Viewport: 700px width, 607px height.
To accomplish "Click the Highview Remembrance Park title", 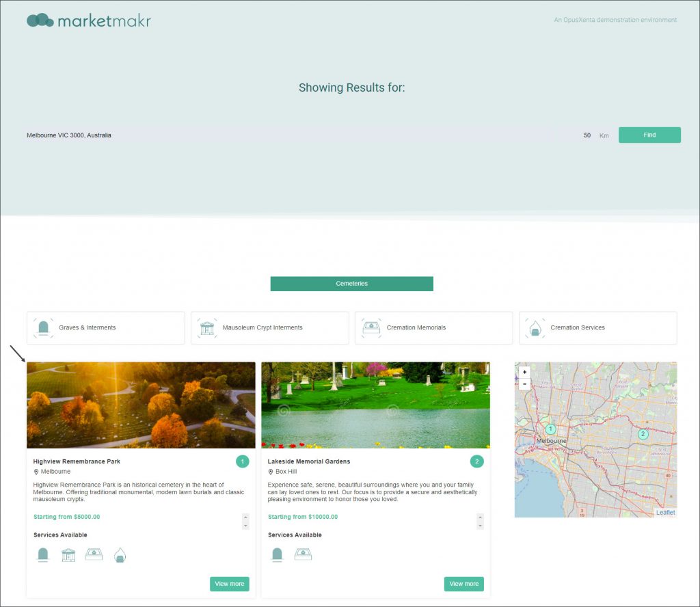I will 77,461.
